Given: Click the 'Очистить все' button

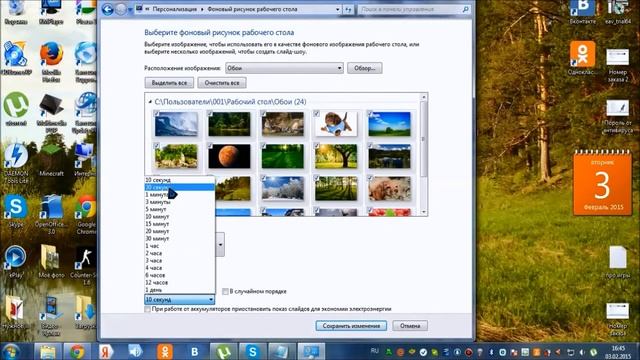Looking at the screenshot, I should 222,83.
